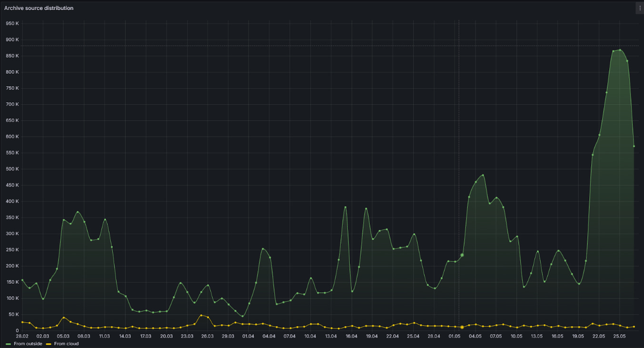Viewport: 644px width, 348px height.
Task: Click the yellow From cloud legend color line
Action: click(x=49, y=344)
